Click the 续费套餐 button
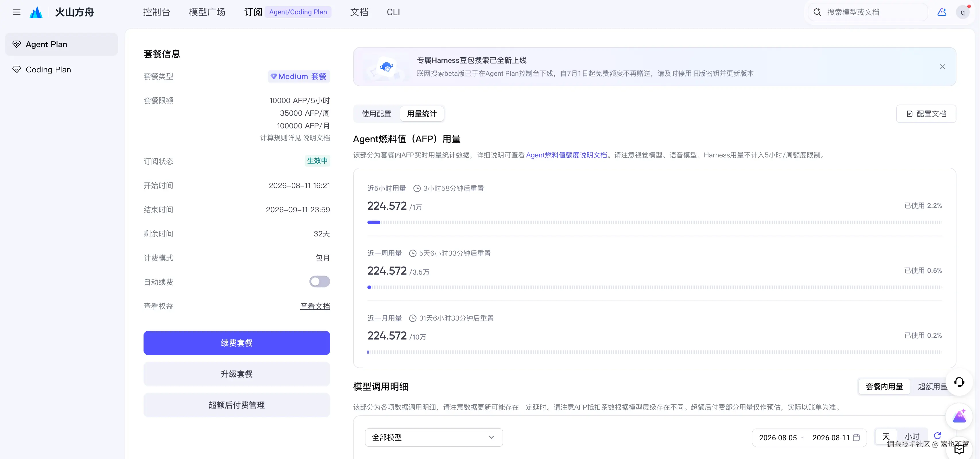Viewport: 980px width, 459px height. click(237, 343)
